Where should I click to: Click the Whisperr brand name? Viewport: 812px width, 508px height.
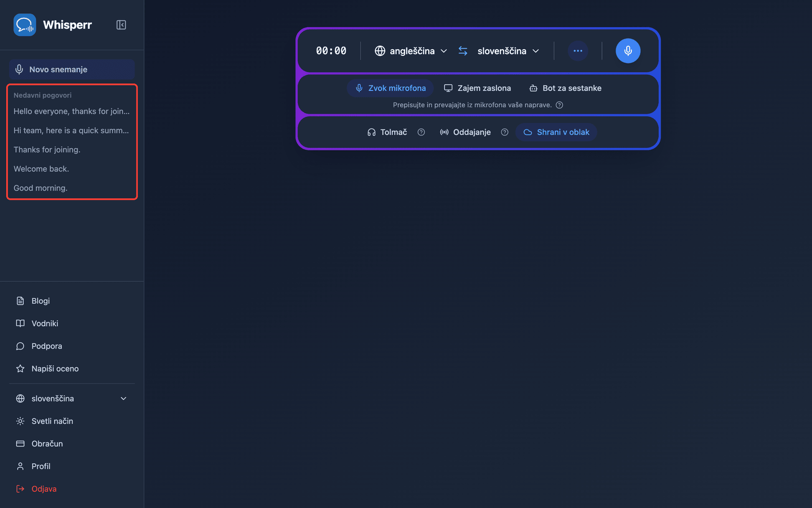pyautogui.click(x=67, y=25)
